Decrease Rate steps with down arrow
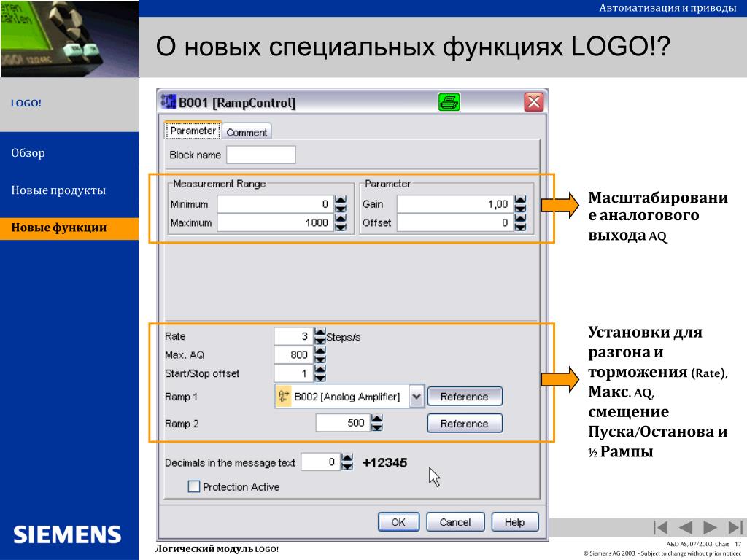Viewport: 747px width, 560px height. pos(320,341)
